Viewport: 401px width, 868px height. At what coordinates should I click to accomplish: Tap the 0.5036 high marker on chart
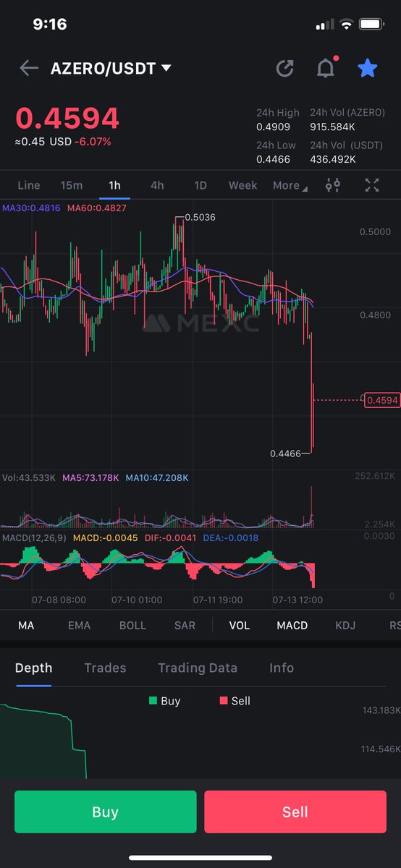200,216
